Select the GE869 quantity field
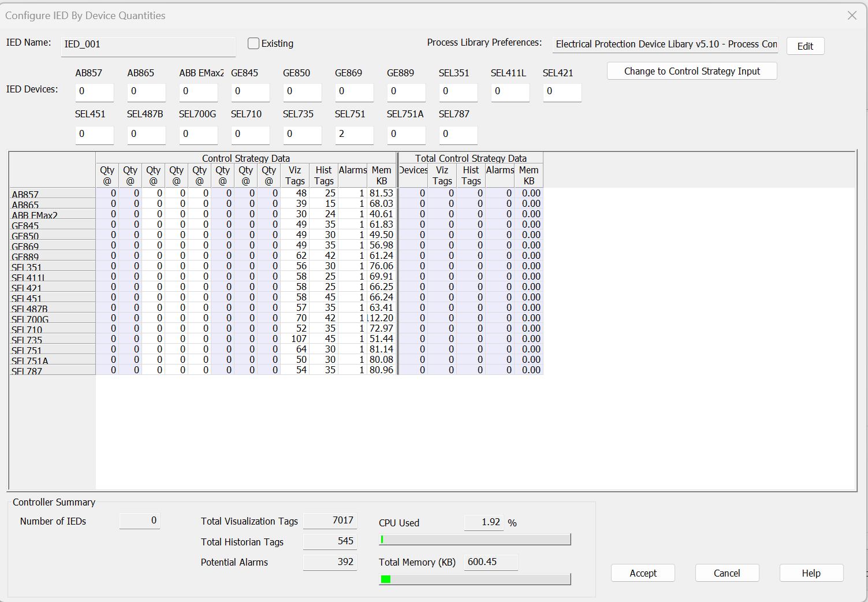Viewport: 868px width, 602px height. [354, 92]
